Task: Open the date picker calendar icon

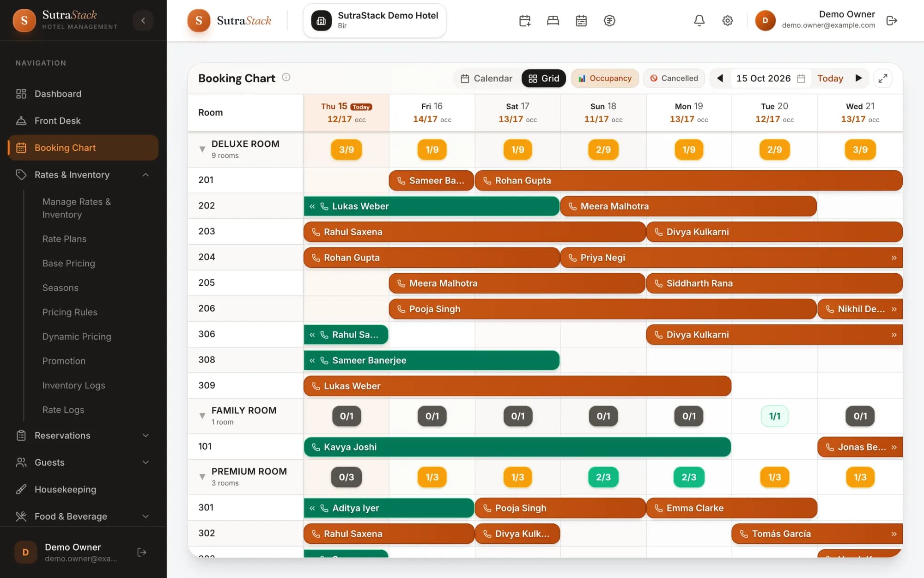Action: coord(801,79)
